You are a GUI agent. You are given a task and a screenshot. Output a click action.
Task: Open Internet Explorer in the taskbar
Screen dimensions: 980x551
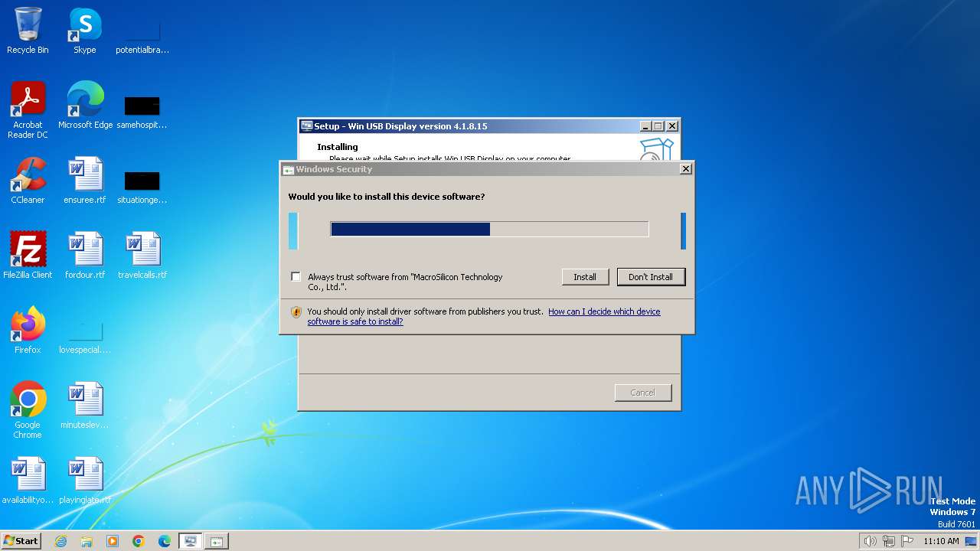60,541
